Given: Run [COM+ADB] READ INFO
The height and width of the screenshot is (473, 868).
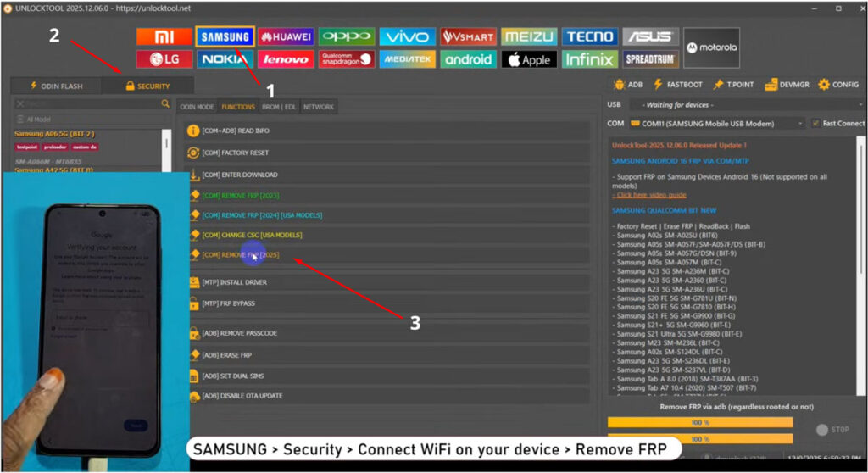Looking at the screenshot, I should pyautogui.click(x=387, y=131).
